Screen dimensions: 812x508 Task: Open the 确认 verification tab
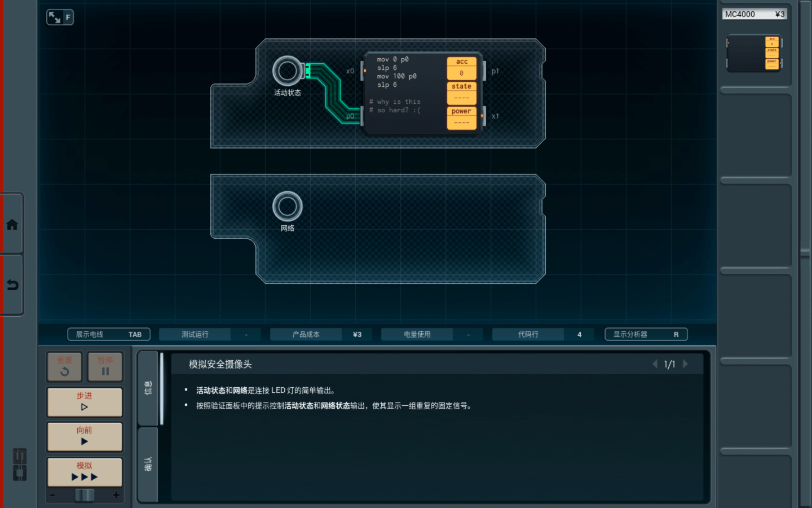pyautogui.click(x=148, y=464)
